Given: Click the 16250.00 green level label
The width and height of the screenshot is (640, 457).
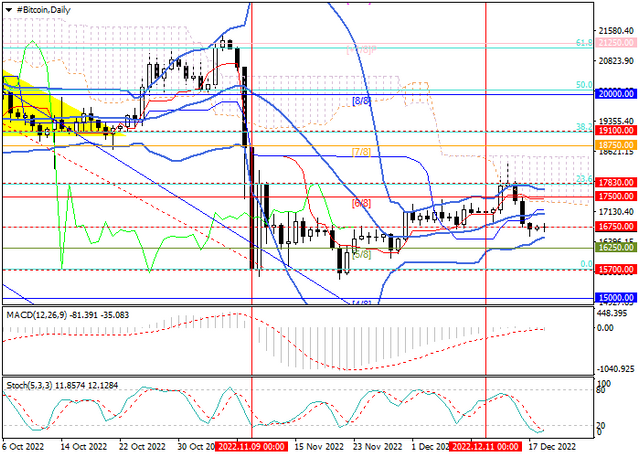Looking at the screenshot, I should (616, 247).
